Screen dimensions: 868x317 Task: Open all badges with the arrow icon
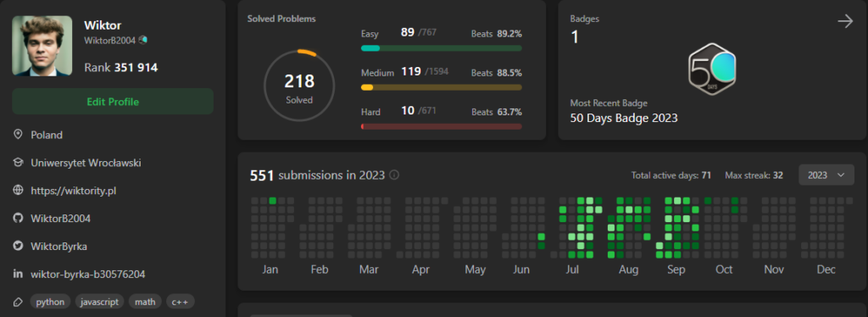point(845,21)
